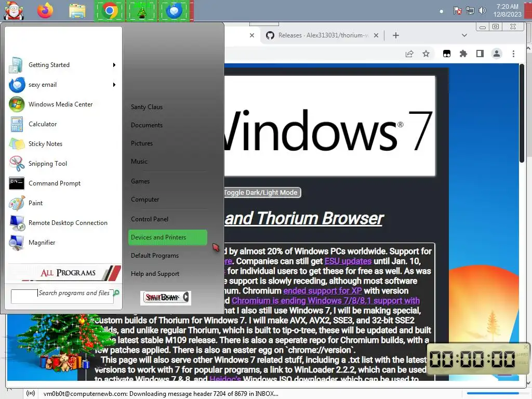Open the Chrome extensions puzzle icon
532x399 pixels.
coord(463,54)
